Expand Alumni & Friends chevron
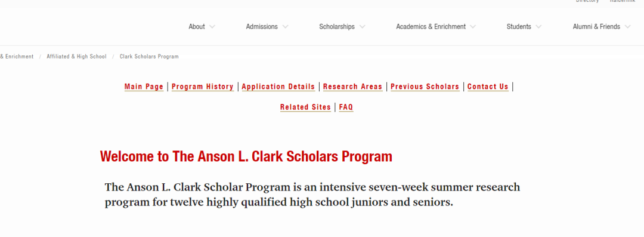This screenshot has height=237, width=644. pyautogui.click(x=627, y=27)
